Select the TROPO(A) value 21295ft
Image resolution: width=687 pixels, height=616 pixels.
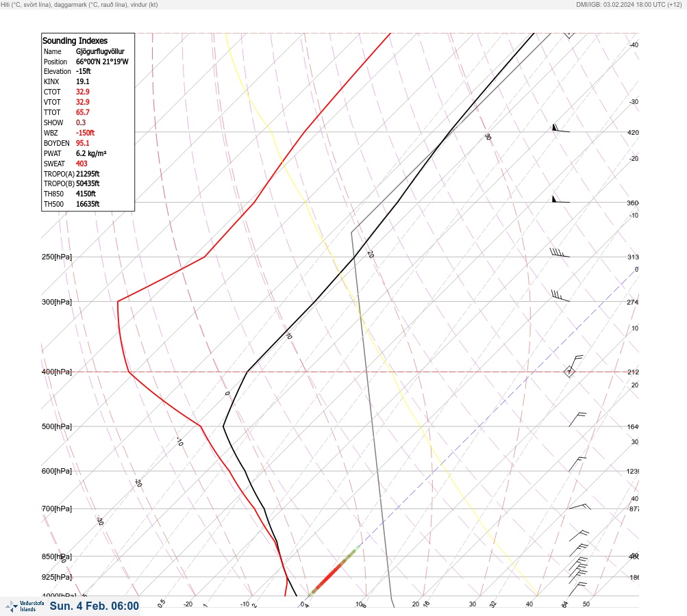(x=88, y=174)
